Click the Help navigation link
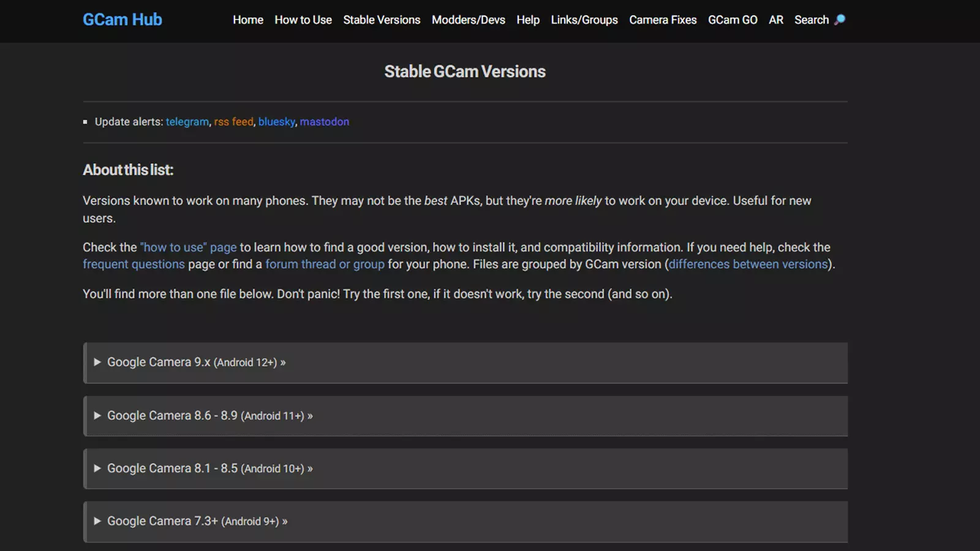 tap(528, 20)
